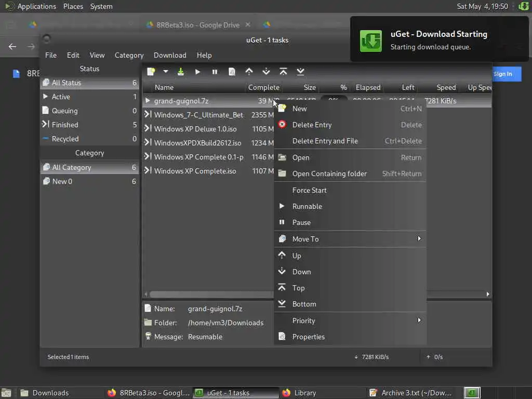Click the Move Down toolbar icon

(x=267, y=72)
